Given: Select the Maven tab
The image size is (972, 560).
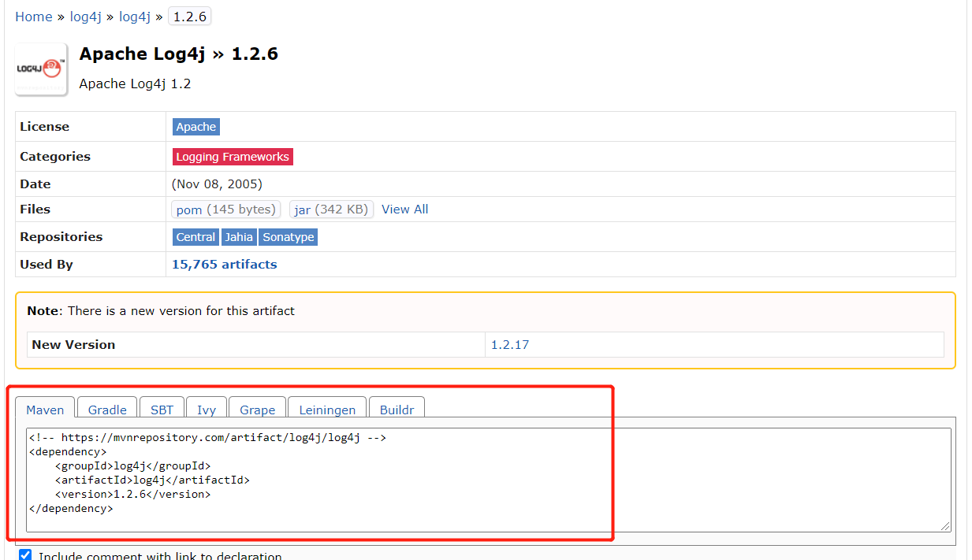Looking at the screenshot, I should (x=45, y=410).
